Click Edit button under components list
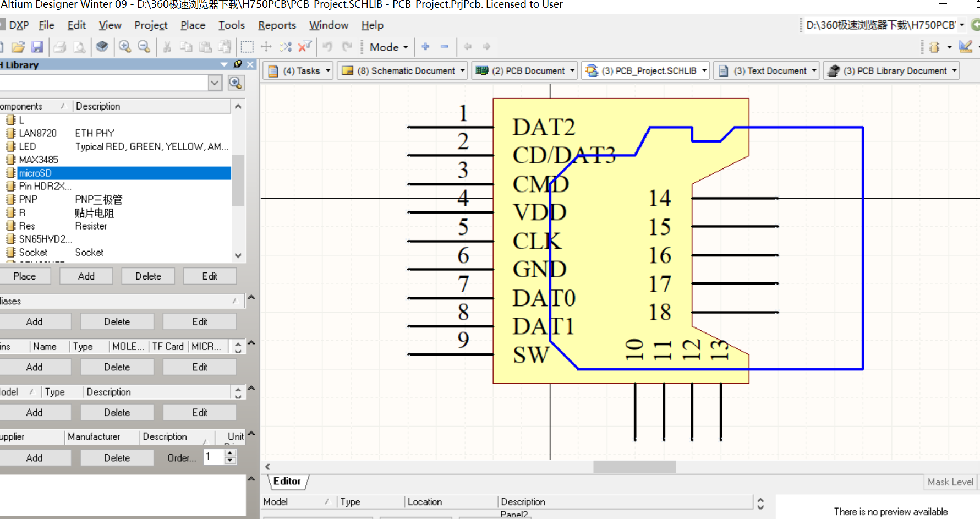This screenshot has height=519, width=980. click(210, 276)
